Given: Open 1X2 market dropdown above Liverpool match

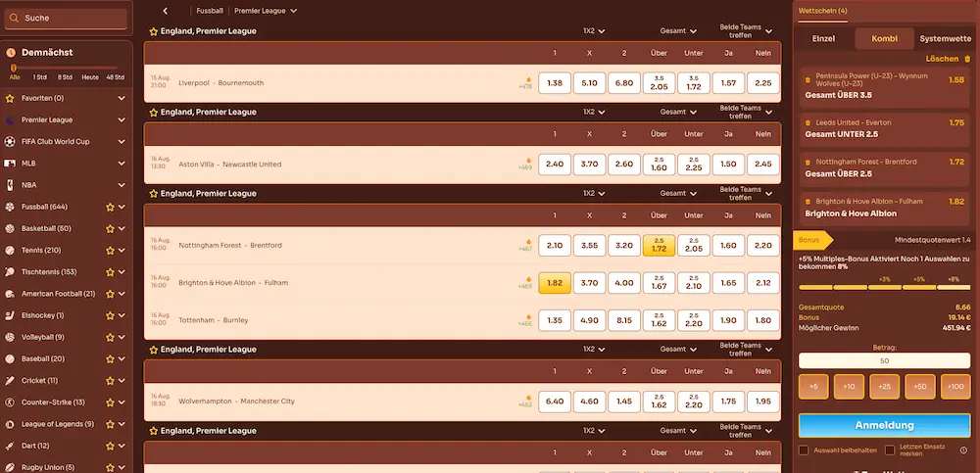Looking at the screenshot, I should point(594,31).
